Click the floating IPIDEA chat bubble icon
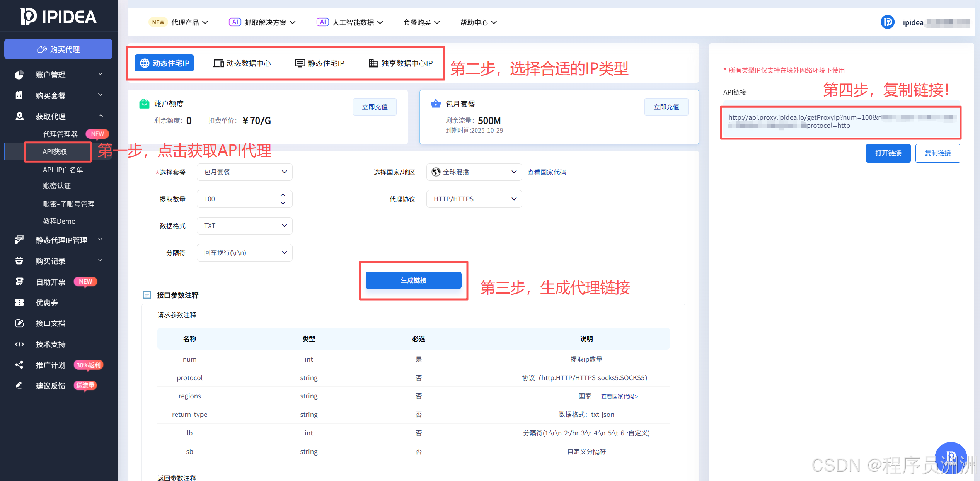This screenshot has height=481, width=980. click(951, 457)
